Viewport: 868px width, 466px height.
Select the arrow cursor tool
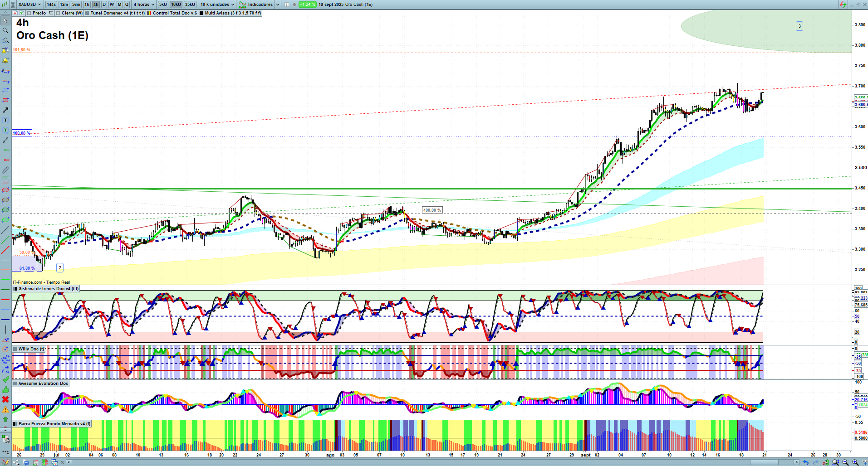pyautogui.click(x=5, y=20)
